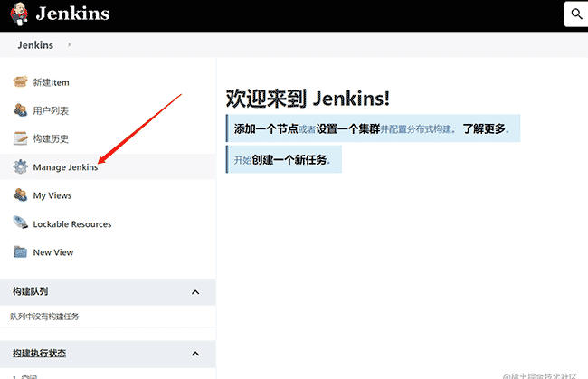Click the Lockable Resources drive icon
The height and width of the screenshot is (379, 588).
click(x=20, y=223)
